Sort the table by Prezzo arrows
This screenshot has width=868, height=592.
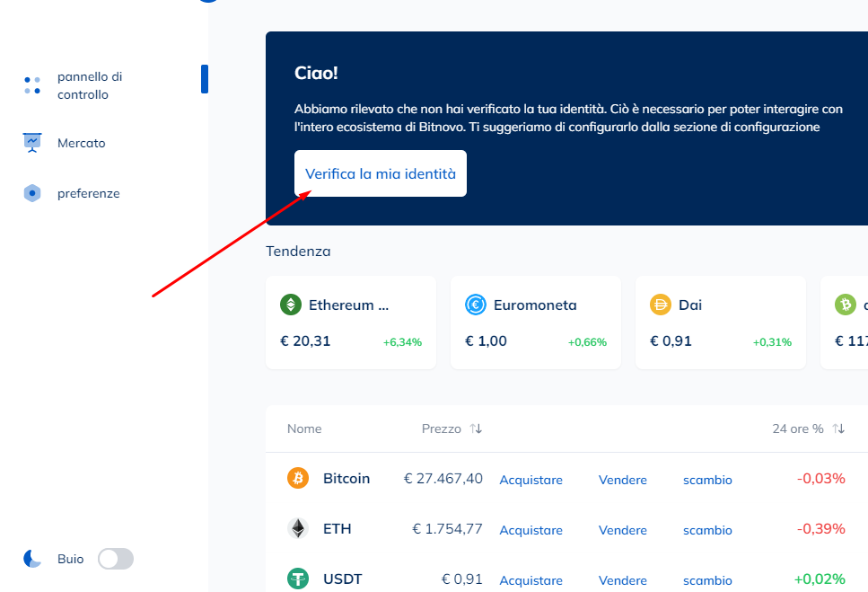coord(476,429)
